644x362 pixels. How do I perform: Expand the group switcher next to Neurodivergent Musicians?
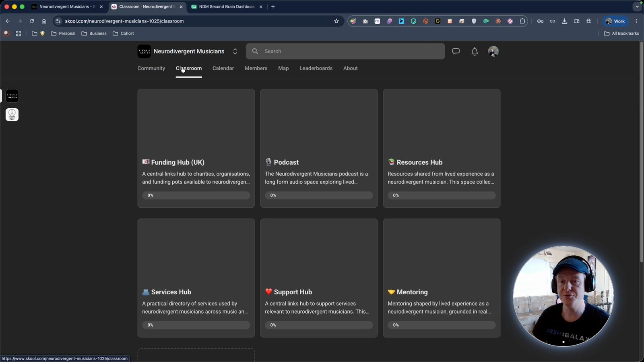tap(235, 51)
